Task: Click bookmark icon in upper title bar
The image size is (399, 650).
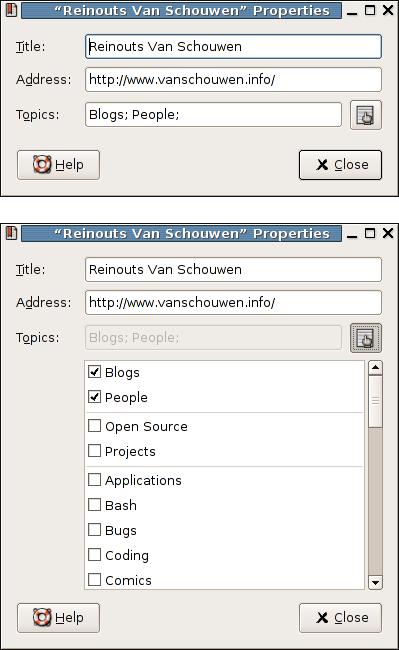Action: coord(12,10)
